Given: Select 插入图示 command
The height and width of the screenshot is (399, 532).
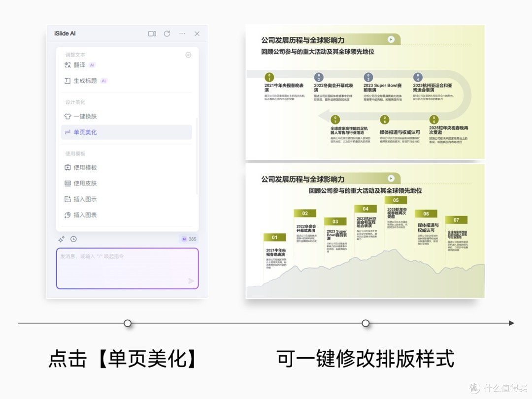Looking at the screenshot, I should point(127,199).
